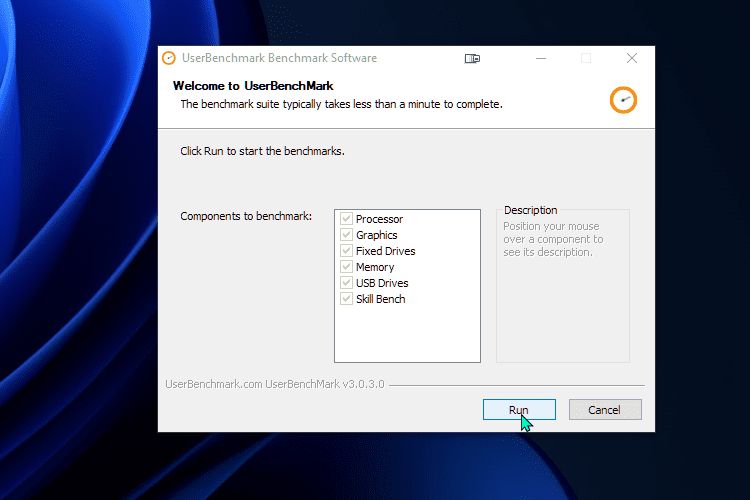
Task: Click the UserBenchmark title bar logo icon
Action: (168, 58)
